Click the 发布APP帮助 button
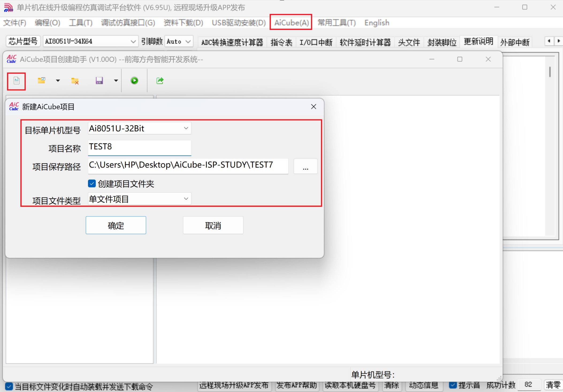The image size is (563, 392). tap(297, 385)
